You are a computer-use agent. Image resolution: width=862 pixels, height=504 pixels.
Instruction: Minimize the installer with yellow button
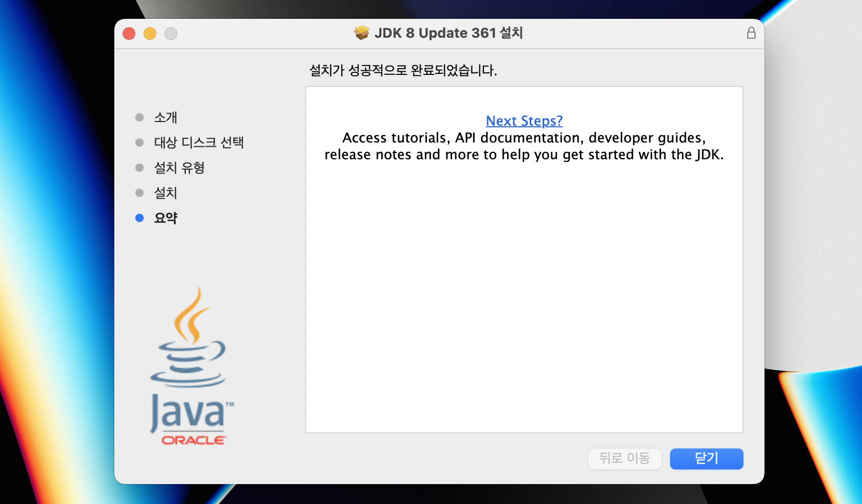[150, 34]
